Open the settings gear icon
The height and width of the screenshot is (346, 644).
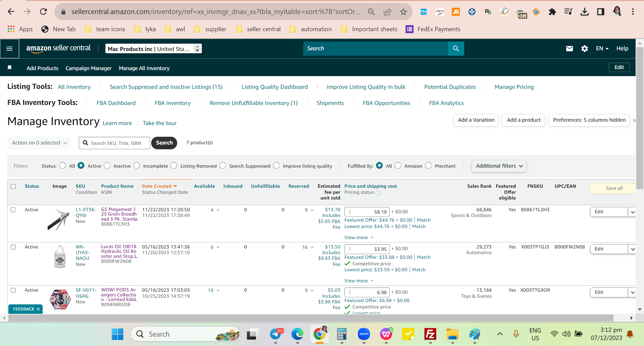585,49
